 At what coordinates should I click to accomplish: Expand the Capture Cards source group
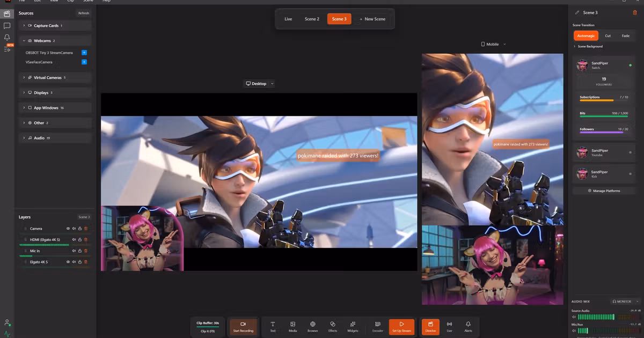coord(55,26)
